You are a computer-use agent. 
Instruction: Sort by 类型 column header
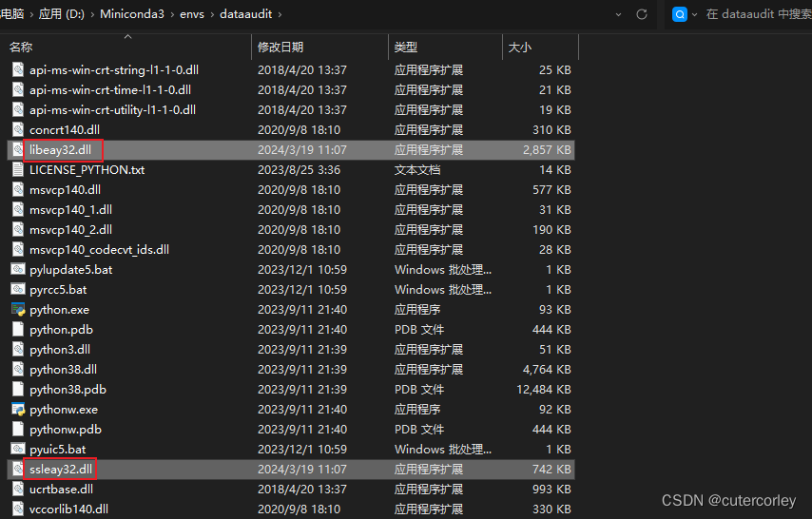click(x=405, y=48)
